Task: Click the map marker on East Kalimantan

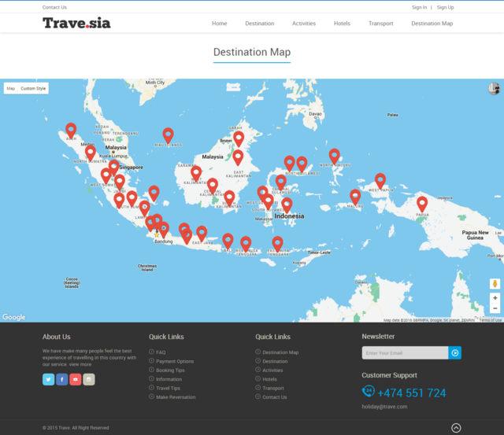Action: coord(238,157)
